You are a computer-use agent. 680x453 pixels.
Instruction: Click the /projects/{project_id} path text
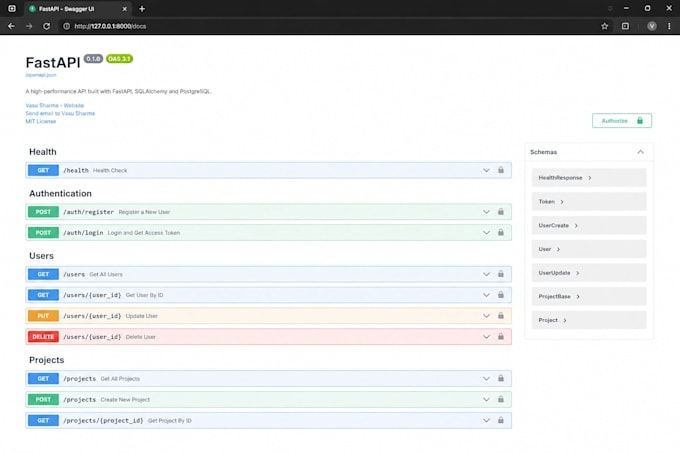tap(103, 420)
